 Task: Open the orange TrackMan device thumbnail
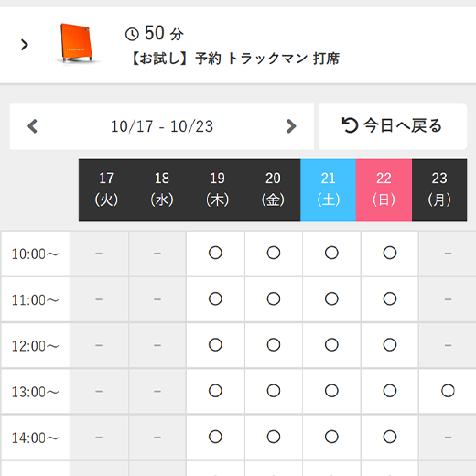76,44
